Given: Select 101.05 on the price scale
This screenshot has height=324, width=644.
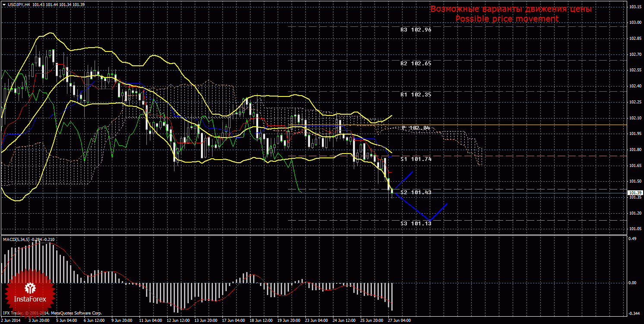Looking at the screenshot, I should pos(634,229).
